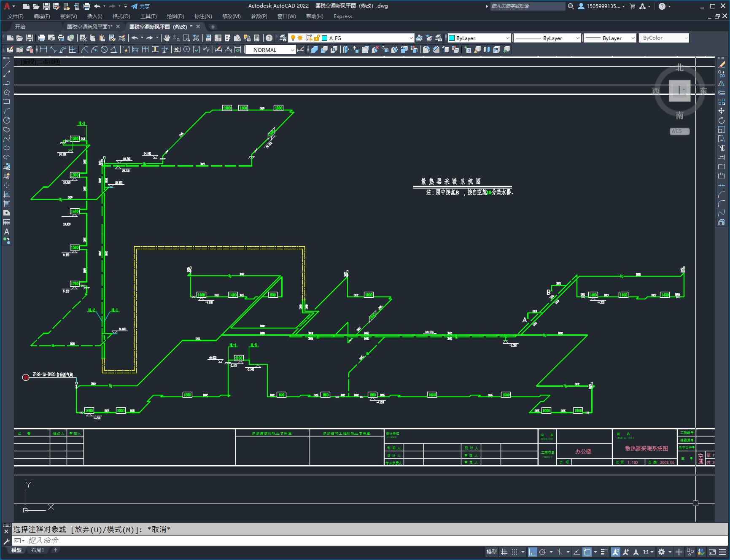Open the ByLayer lineweight dropdown
Screen dimensions: 730x560
pos(633,38)
